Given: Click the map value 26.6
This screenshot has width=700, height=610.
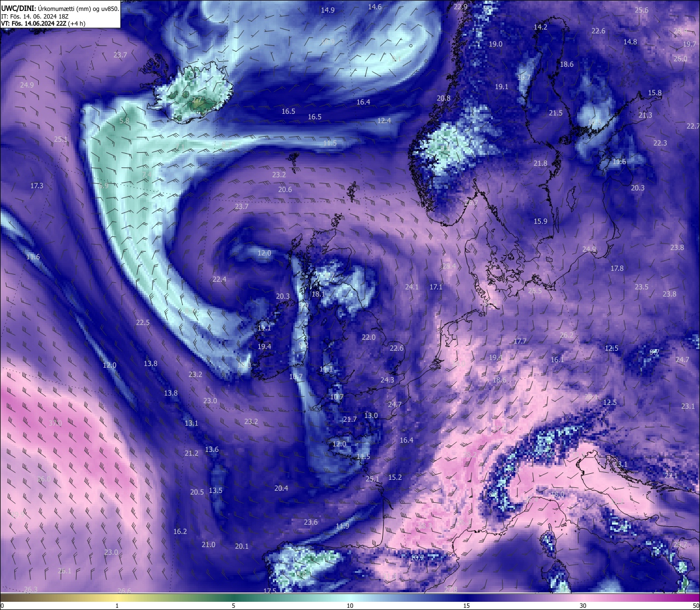Looking at the screenshot, I should click(124, 591).
